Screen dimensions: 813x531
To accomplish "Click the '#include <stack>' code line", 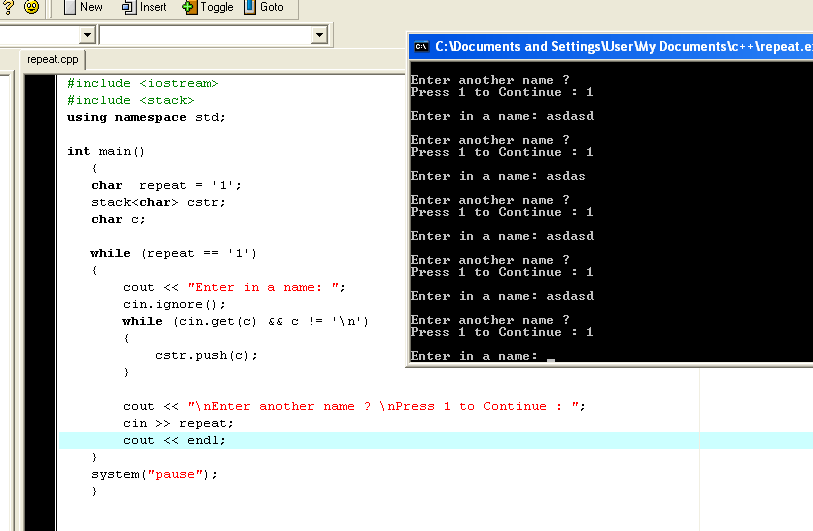I will point(131,100).
